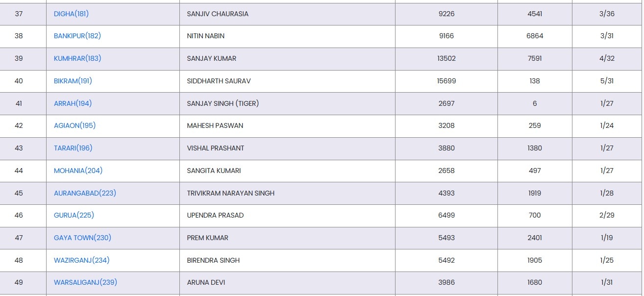Open the DIGHA(181) constituency link
This screenshot has width=644, height=296.
(x=71, y=14)
